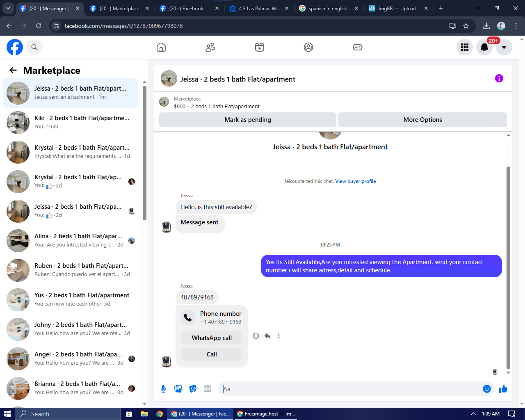Open emoji picker in message box
The width and height of the screenshot is (525, 420).
487,389
